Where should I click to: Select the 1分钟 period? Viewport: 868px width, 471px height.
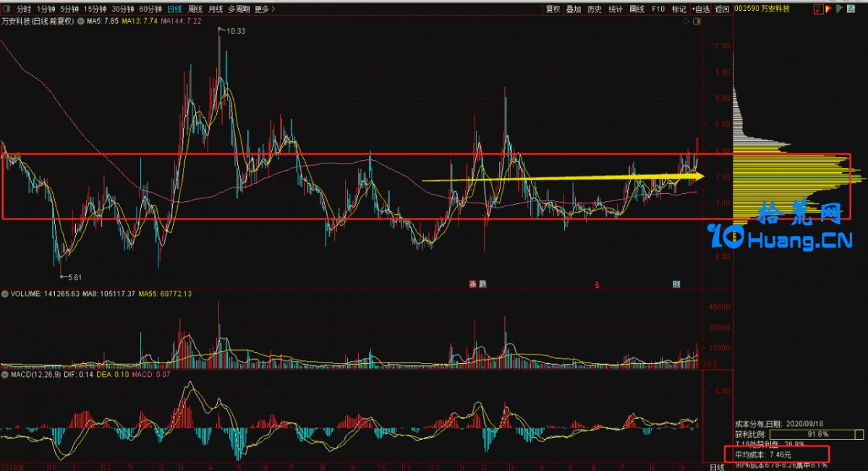point(46,9)
